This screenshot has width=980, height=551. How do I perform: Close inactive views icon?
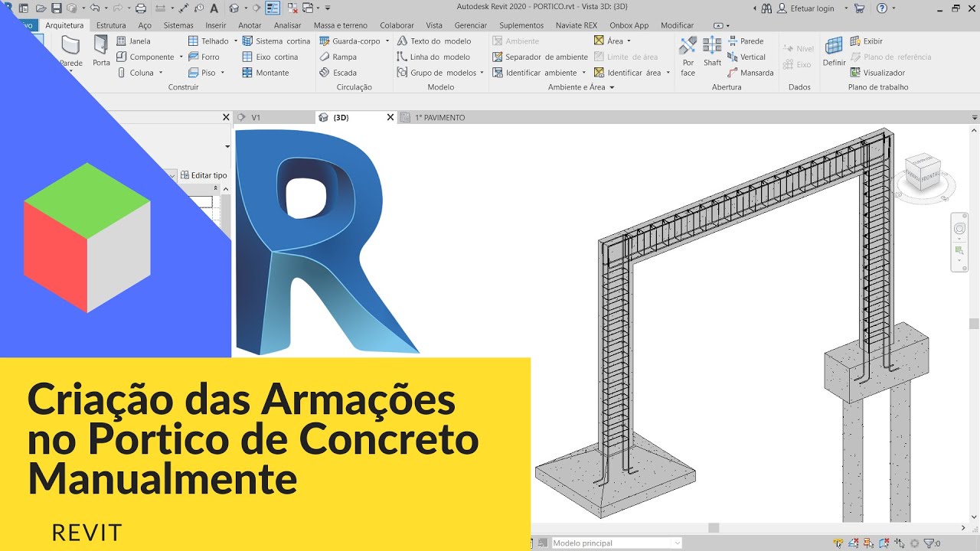(292, 8)
